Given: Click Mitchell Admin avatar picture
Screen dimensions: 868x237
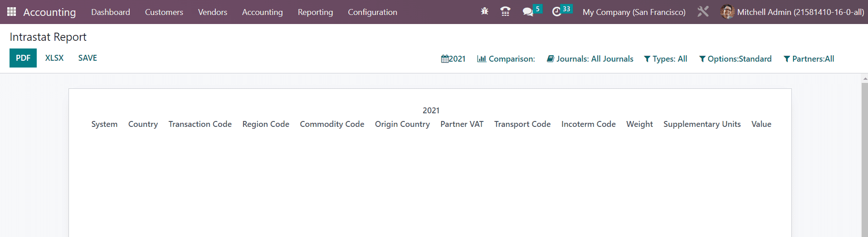Looking at the screenshot, I should (727, 12).
